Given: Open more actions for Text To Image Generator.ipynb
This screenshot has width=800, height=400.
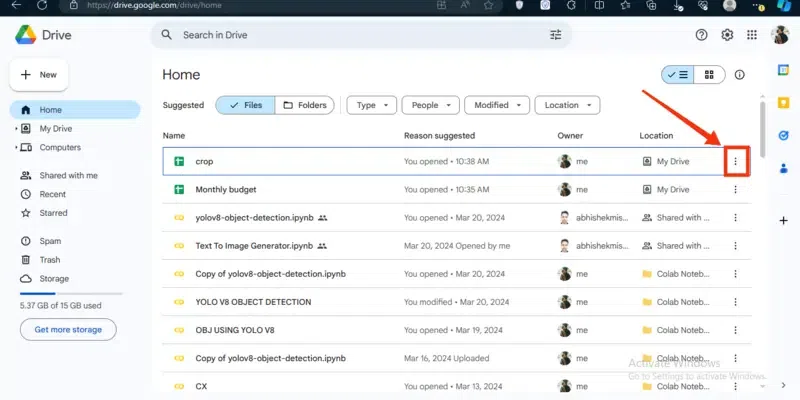Looking at the screenshot, I should pyautogui.click(x=735, y=245).
